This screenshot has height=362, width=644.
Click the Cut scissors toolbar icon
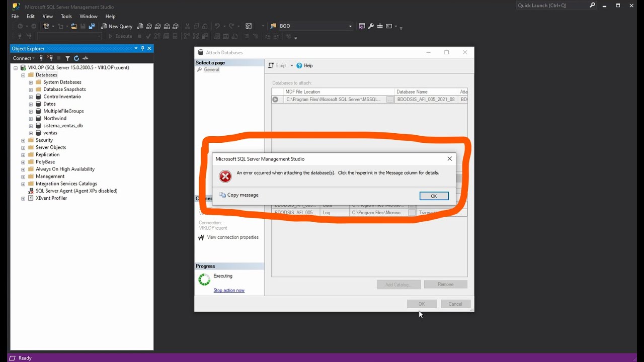pyautogui.click(x=188, y=26)
